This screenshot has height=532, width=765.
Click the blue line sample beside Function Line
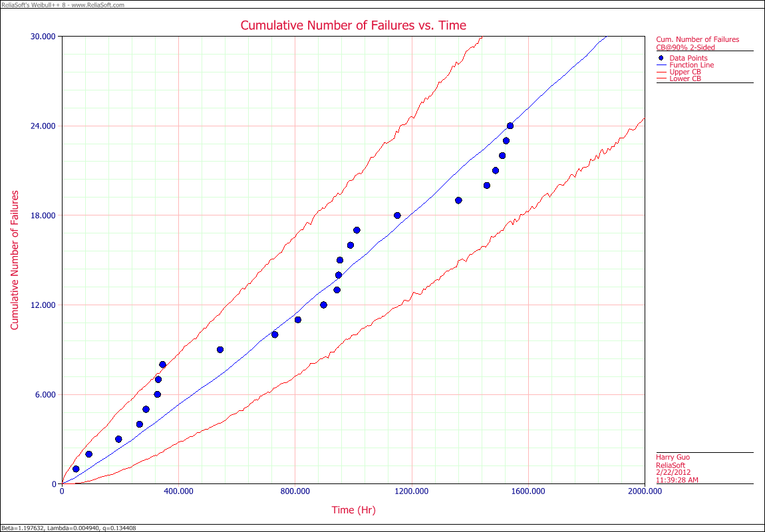(x=662, y=65)
